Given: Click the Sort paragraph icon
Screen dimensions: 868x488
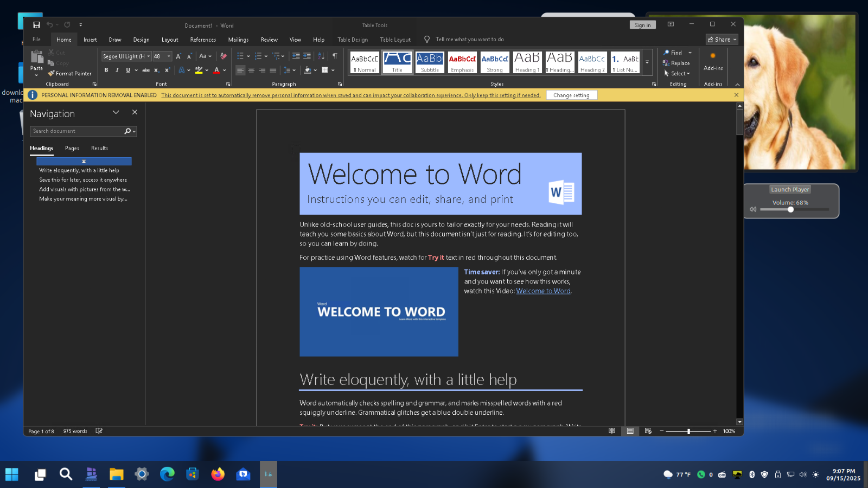Looking at the screenshot, I should 321,56.
